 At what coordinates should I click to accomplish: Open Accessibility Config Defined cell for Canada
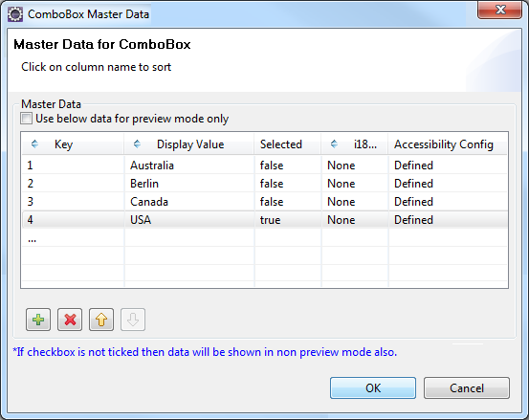[x=448, y=202]
